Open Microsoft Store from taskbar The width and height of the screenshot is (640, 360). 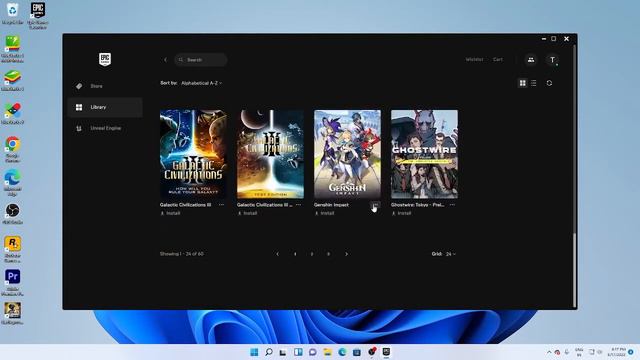pyautogui.click(x=357, y=352)
